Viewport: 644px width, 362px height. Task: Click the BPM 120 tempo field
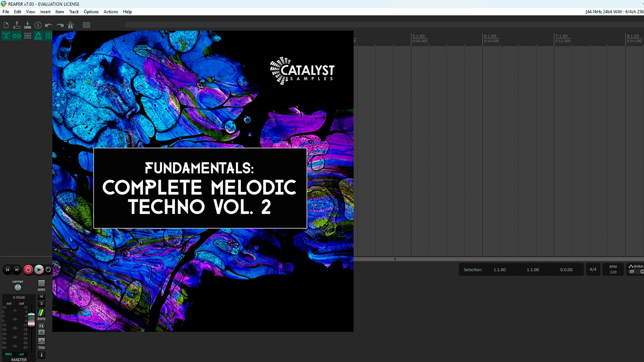pyautogui.click(x=613, y=270)
